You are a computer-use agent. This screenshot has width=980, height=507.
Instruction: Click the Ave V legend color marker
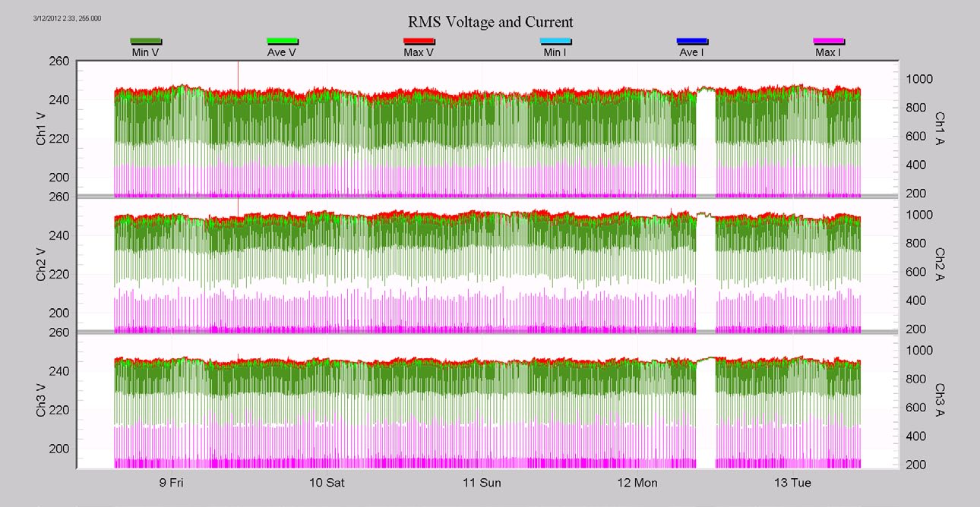click(x=281, y=42)
